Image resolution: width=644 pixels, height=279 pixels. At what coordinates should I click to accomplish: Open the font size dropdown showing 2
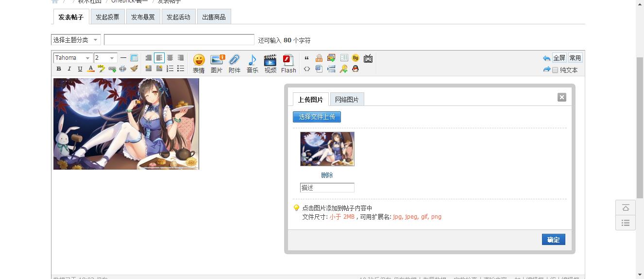[105, 58]
